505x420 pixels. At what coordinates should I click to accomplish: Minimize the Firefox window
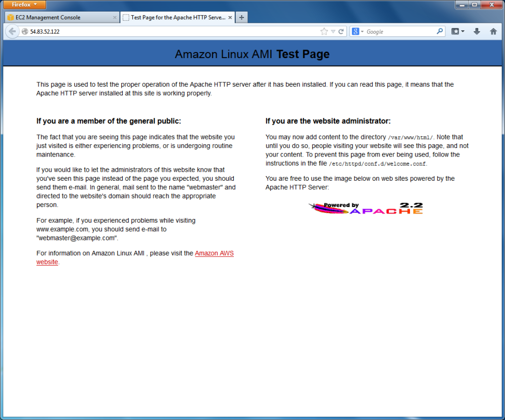(462, 5)
